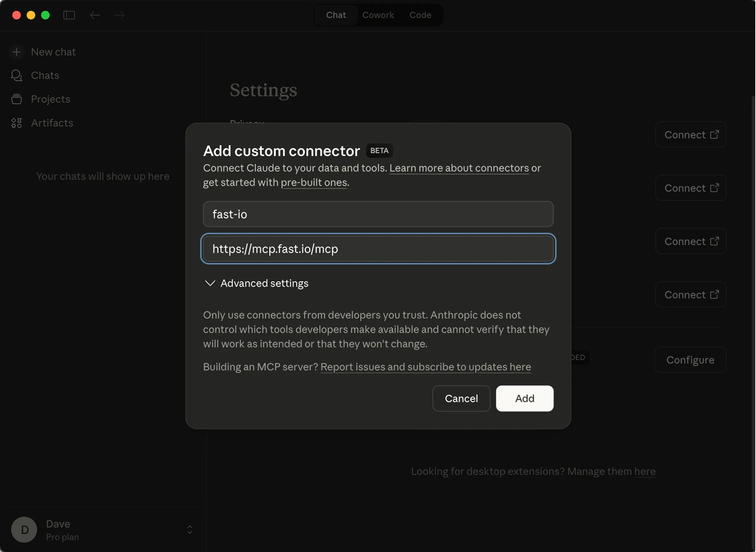Follow the pre-built ones link
Viewport: 756px width, 552px height.
(x=314, y=183)
